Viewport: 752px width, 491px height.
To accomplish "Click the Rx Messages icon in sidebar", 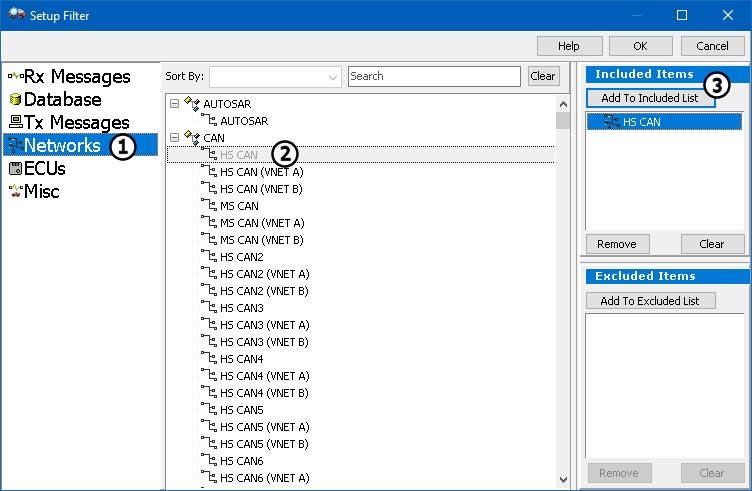I will tap(15, 77).
